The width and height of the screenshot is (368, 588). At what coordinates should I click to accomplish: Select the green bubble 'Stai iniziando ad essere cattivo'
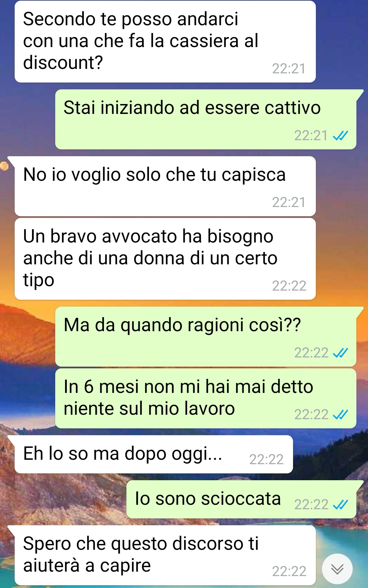coord(206,119)
